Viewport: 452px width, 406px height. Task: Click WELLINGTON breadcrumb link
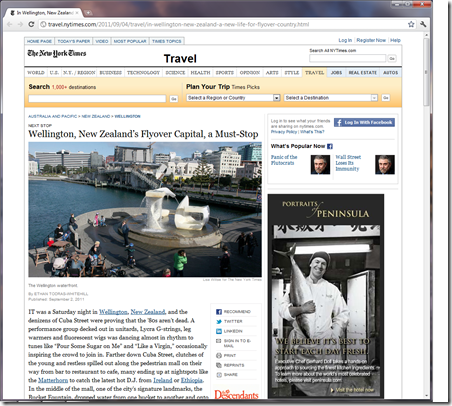click(127, 116)
